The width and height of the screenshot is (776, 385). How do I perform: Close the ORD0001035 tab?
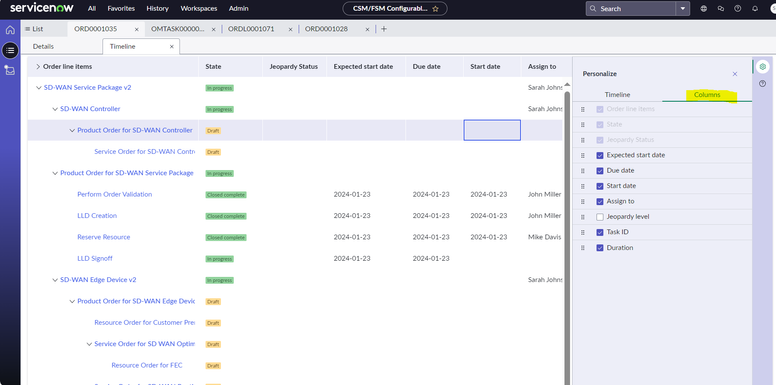click(137, 29)
